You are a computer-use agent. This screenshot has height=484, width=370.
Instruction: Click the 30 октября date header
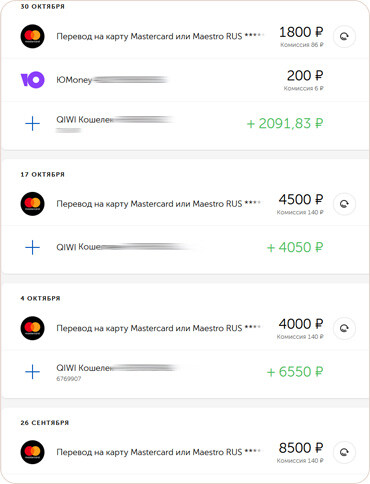42,6
